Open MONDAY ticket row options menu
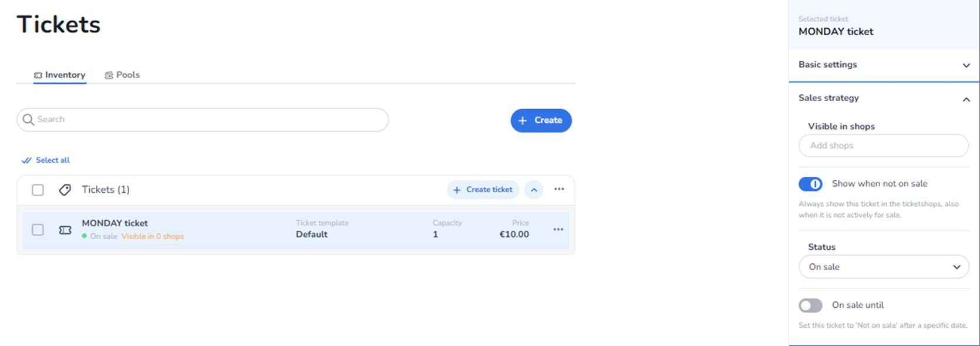The width and height of the screenshot is (980, 346). pos(558,230)
